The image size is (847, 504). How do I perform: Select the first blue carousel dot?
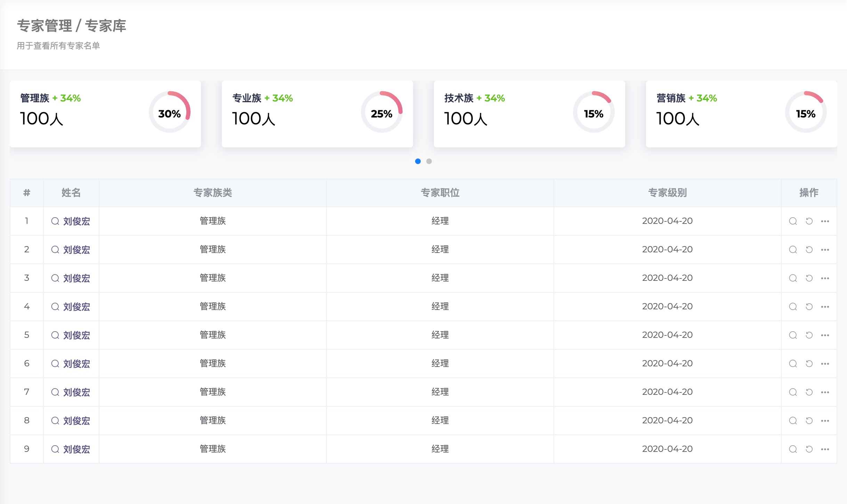pos(418,161)
